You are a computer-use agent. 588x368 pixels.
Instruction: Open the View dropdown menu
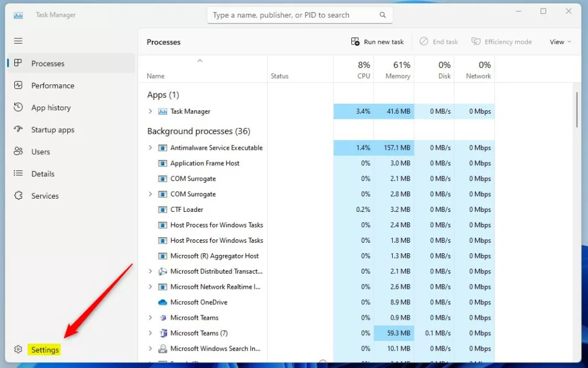click(x=559, y=41)
